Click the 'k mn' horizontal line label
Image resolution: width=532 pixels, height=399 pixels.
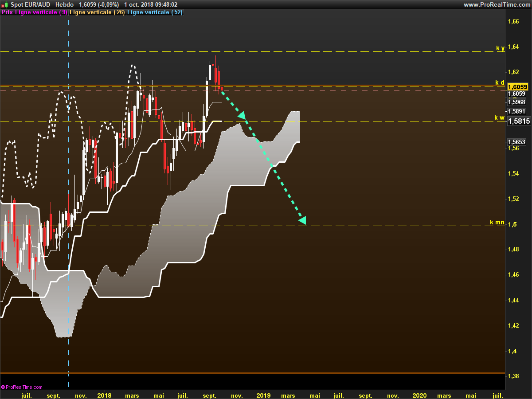(x=497, y=222)
